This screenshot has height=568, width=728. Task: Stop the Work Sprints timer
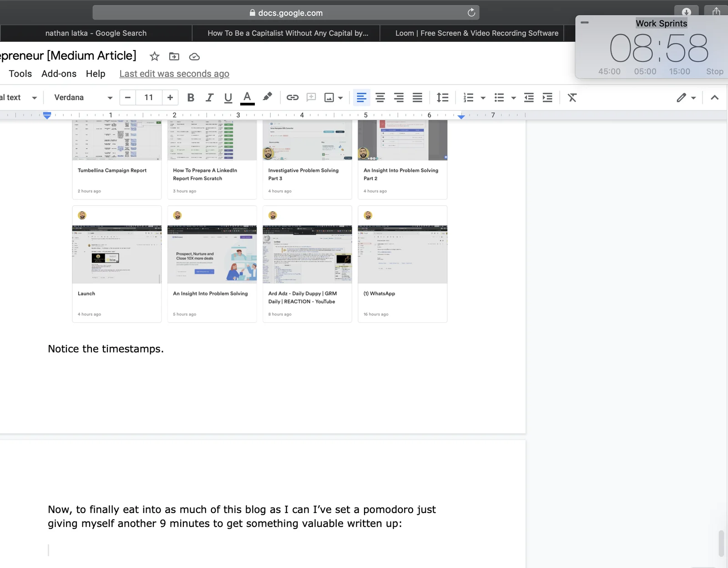[714, 71]
